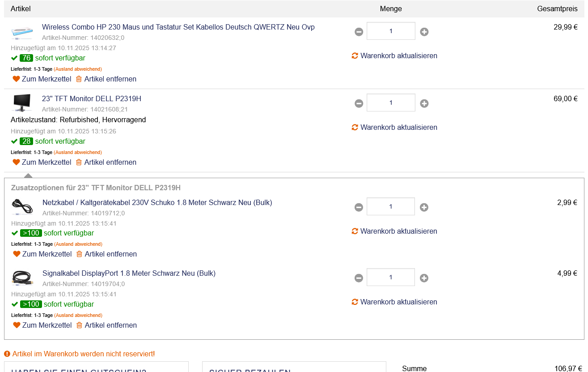This screenshot has height=372, width=588.
Task: Click heart icon for Netzkabel Kaltgerätekabel
Action: pos(17,254)
